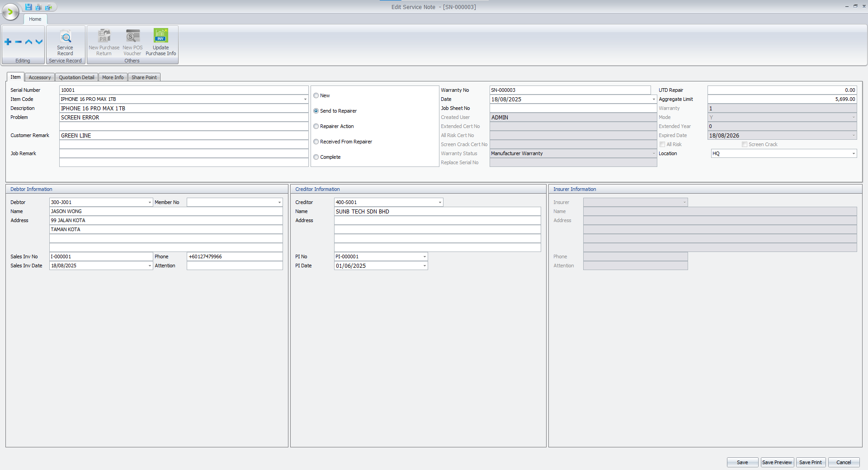Click the Problem text field
The width and height of the screenshot is (868, 470).
click(184, 117)
